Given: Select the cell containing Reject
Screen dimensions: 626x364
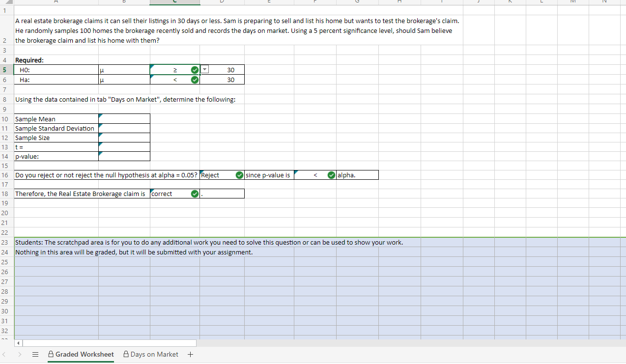Looking at the screenshot, I should point(222,175).
